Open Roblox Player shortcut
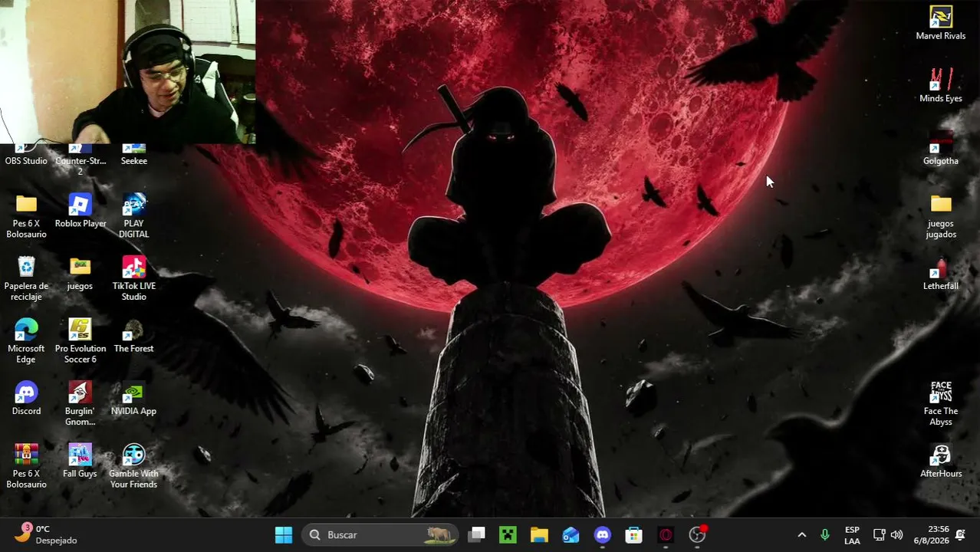Image resolution: width=980 pixels, height=552 pixels. 81,212
